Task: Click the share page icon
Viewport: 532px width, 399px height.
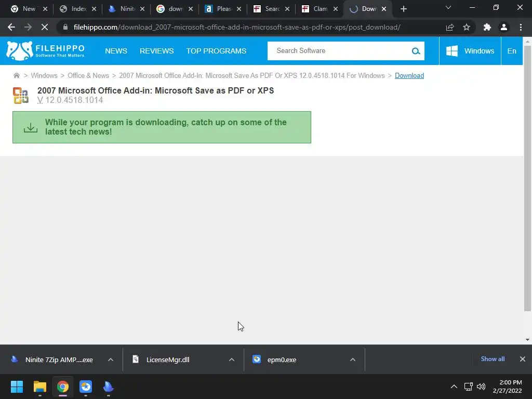Action: [x=450, y=27]
